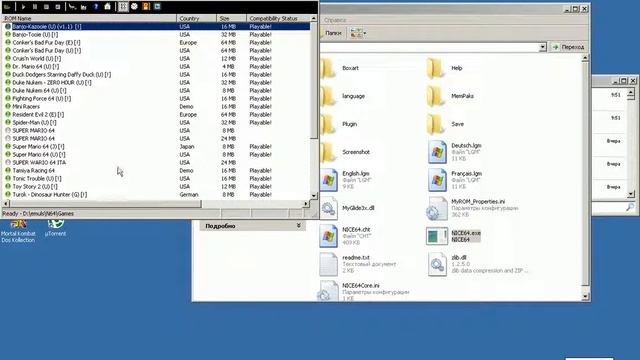Select the MyROM_Properties.ini file icon
640x360 pixels.
(437, 208)
